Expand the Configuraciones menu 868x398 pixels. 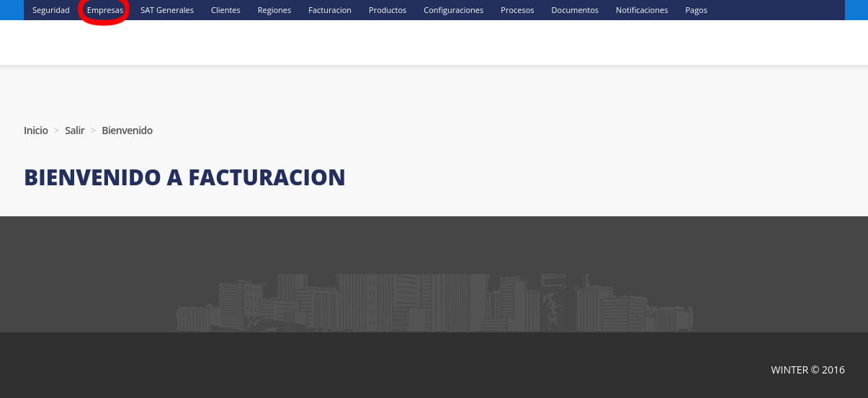453,10
